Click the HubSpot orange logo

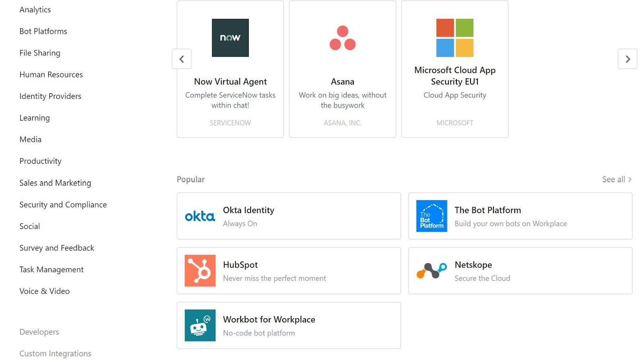[x=200, y=271]
